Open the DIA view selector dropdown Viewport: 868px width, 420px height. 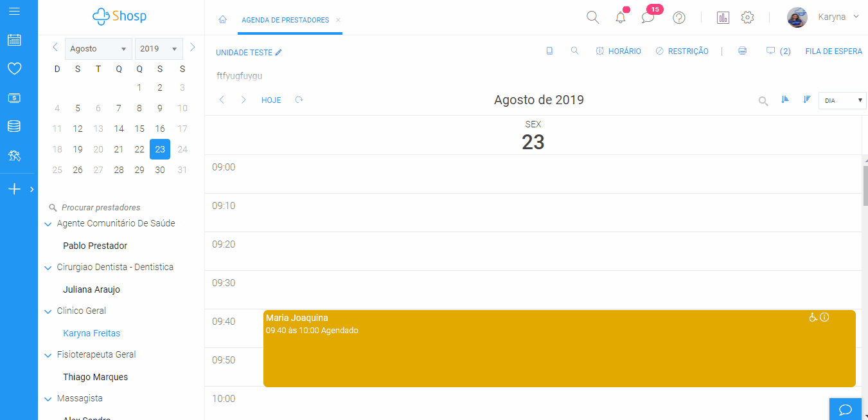point(842,100)
